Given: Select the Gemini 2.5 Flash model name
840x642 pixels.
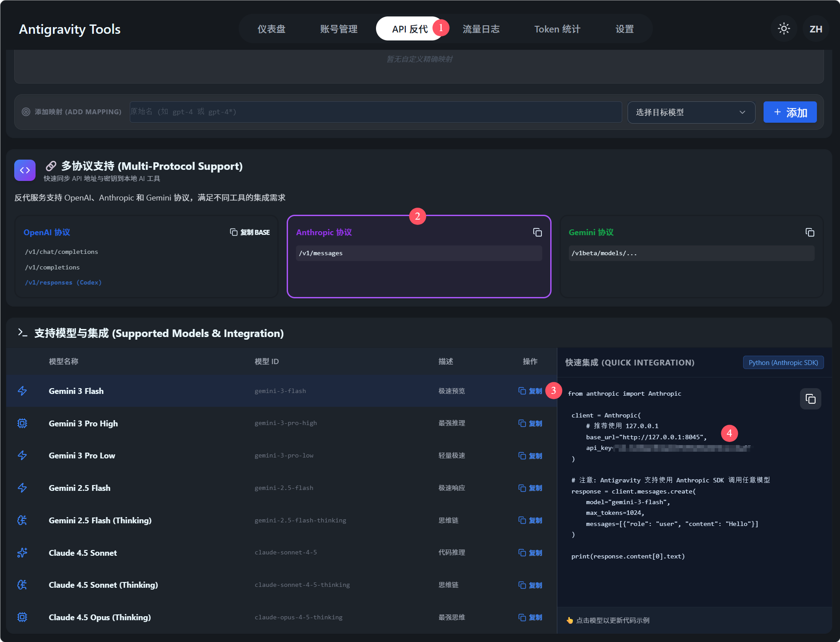Looking at the screenshot, I should (80, 488).
